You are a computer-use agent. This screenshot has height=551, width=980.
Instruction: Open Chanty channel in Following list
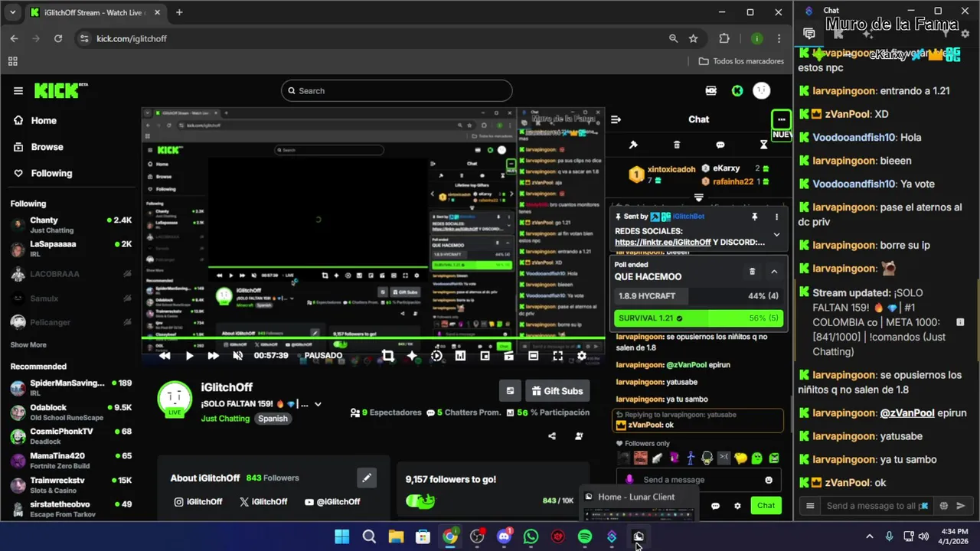(x=71, y=225)
